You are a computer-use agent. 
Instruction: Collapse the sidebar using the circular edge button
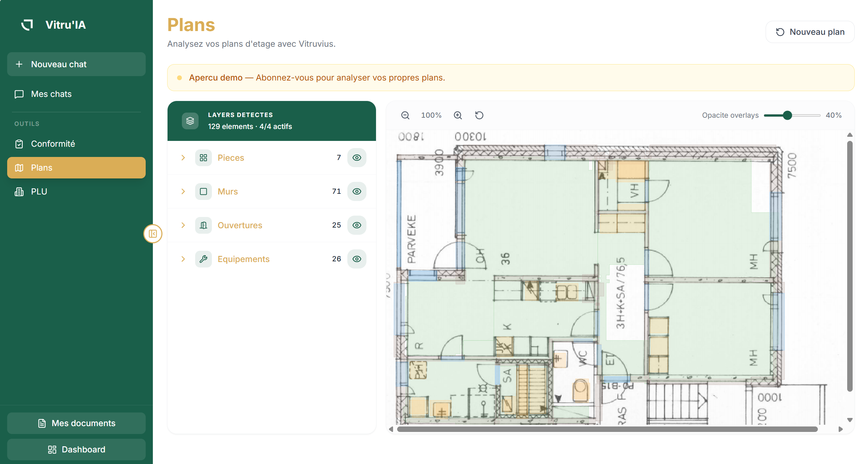tap(153, 234)
